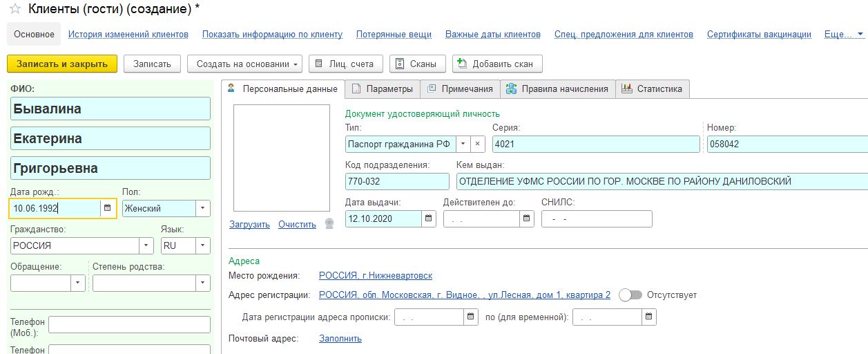Open the registration address link in Видное
Screen dimensions: 868x354
(x=465, y=295)
